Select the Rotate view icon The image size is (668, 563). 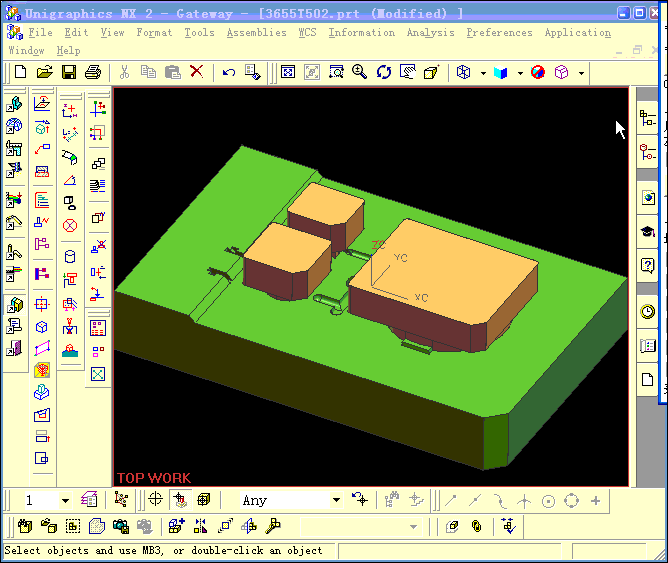tap(383, 72)
